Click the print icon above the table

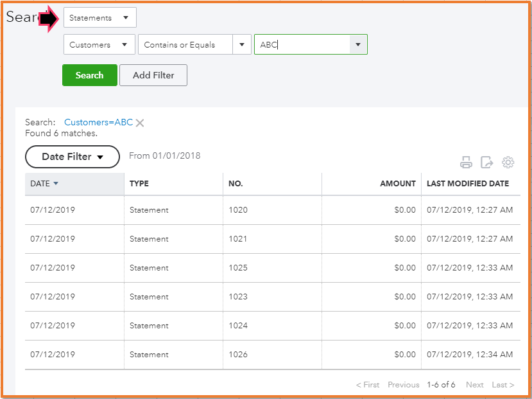click(467, 162)
